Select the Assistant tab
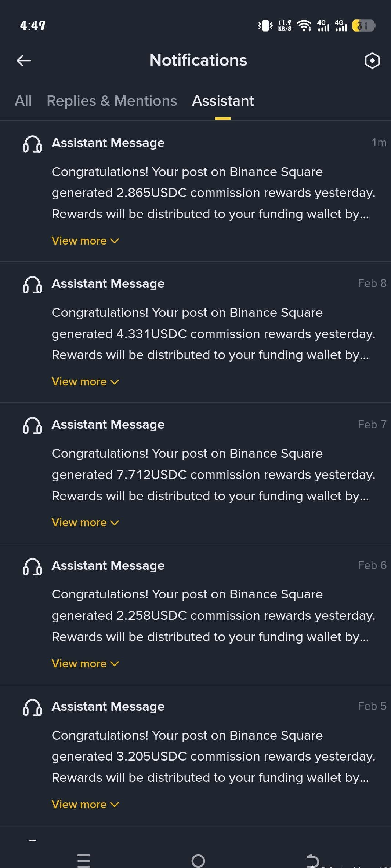391x868 pixels. 223,101
